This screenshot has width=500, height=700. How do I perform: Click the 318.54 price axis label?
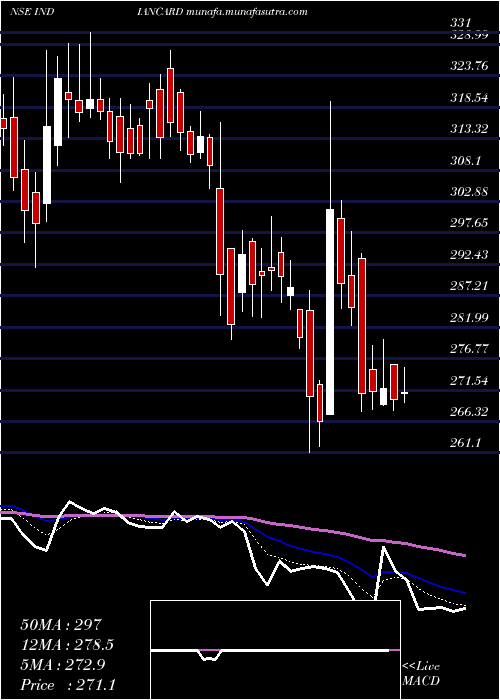[x=469, y=97]
